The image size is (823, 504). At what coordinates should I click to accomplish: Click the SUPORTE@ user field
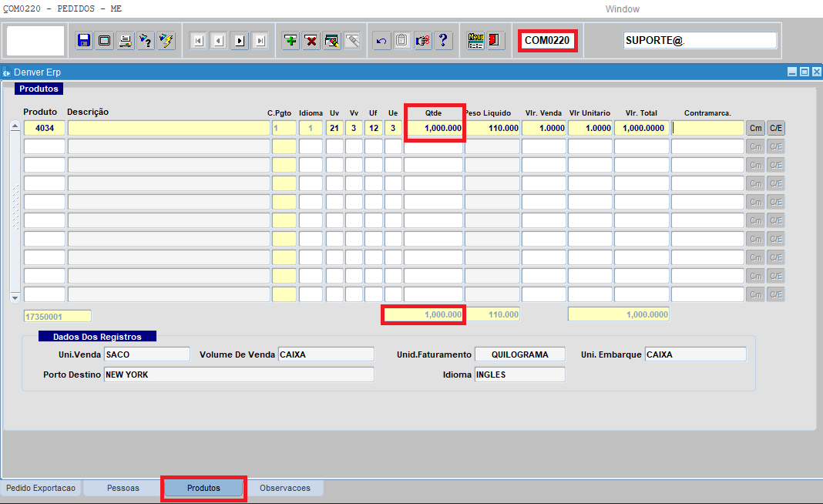point(700,40)
